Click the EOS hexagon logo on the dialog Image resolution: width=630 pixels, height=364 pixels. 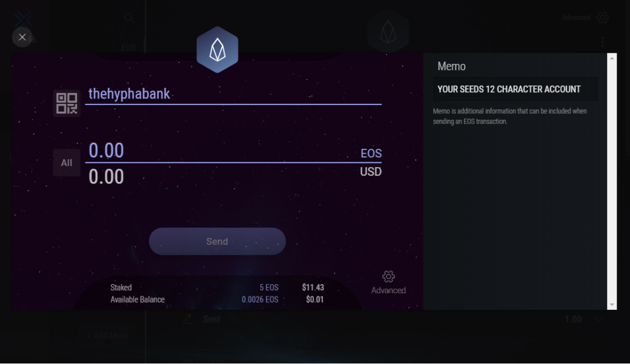(217, 50)
